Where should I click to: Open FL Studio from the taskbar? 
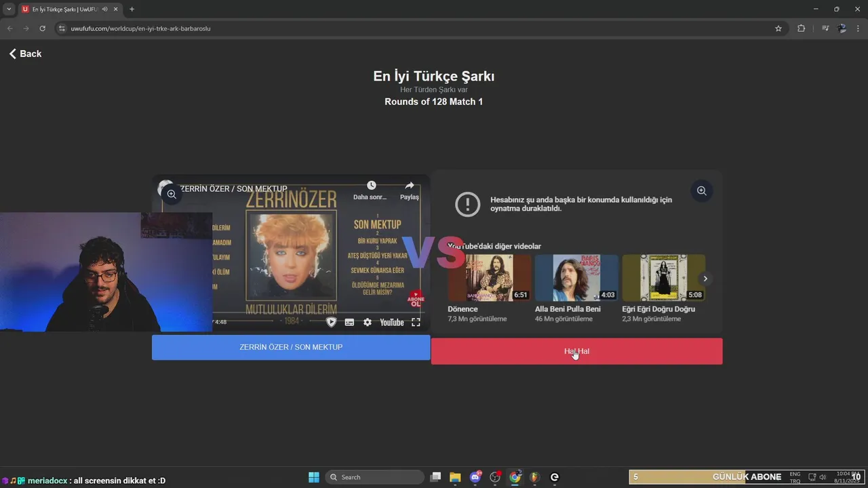pos(534,477)
